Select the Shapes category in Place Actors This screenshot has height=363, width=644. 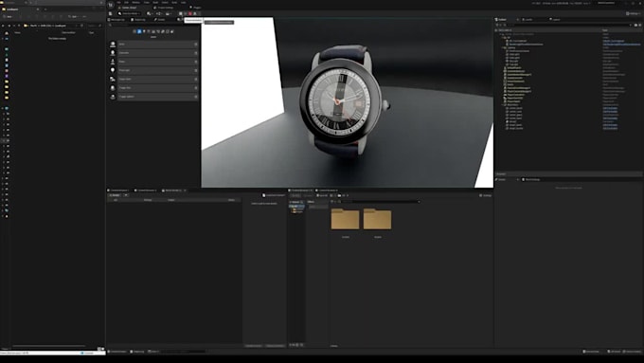149,31
